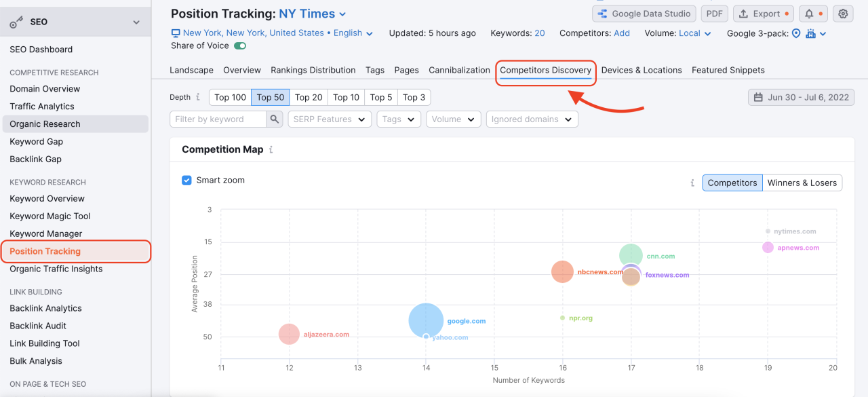Open the Volume filter dropdown
Image resolution: width=868 pixels, height=397 pixels.
coord(454,119)
